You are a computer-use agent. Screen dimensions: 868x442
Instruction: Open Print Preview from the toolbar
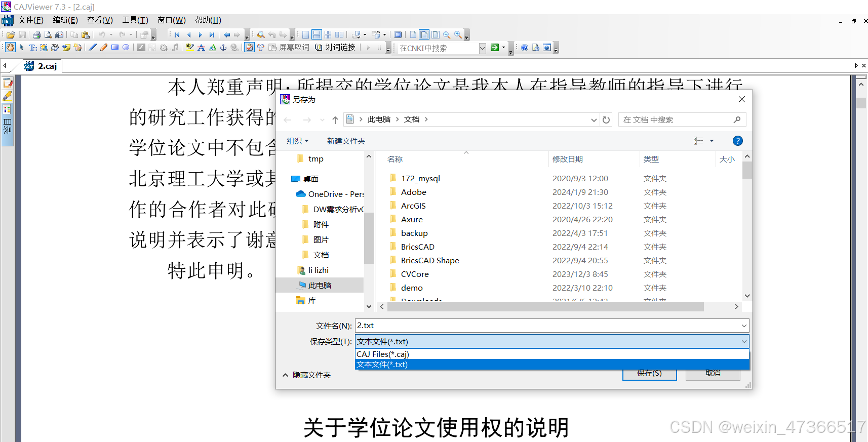[48, 34]
